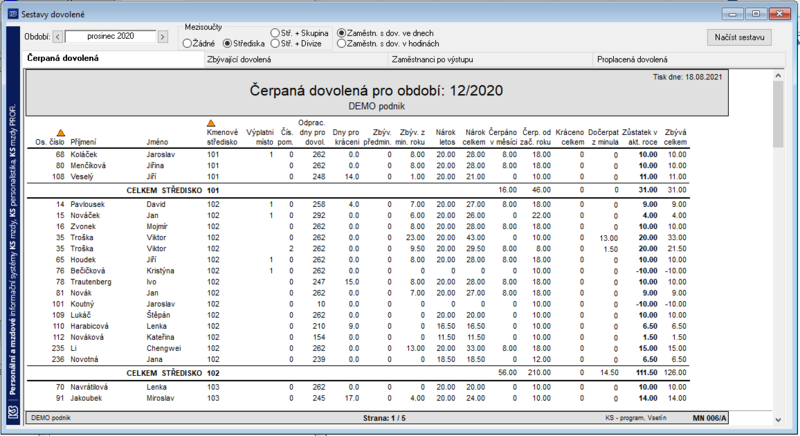Click surname Lukáč in the report
The width and height of the screenshot is (800, 436).
81,315
